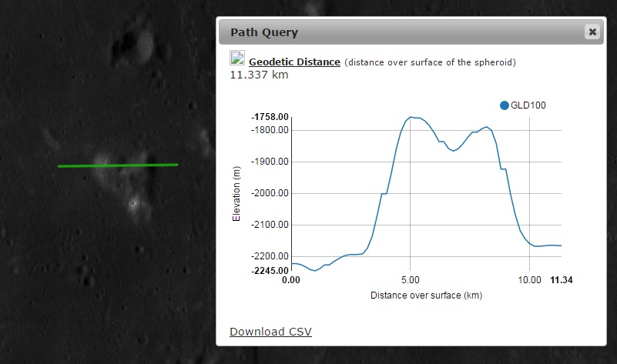Viewport: 617px width, 364px height.
Task: Click the broken image icon beside Geodetic Distance
Action: point(237,58)
